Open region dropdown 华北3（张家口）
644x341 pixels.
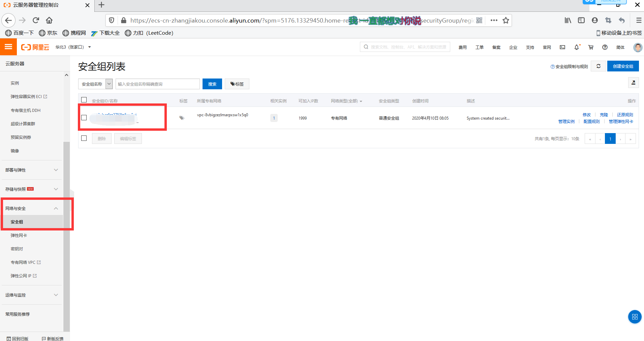(x=73, y=47)
